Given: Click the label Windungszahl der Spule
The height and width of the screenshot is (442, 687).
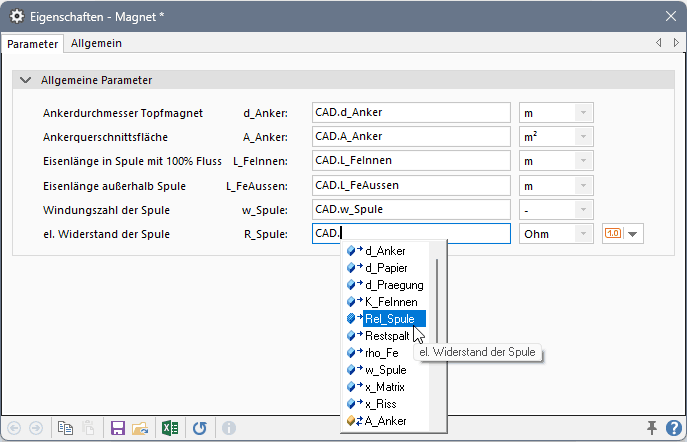Looking at the screenshot, I should (106, 210).
